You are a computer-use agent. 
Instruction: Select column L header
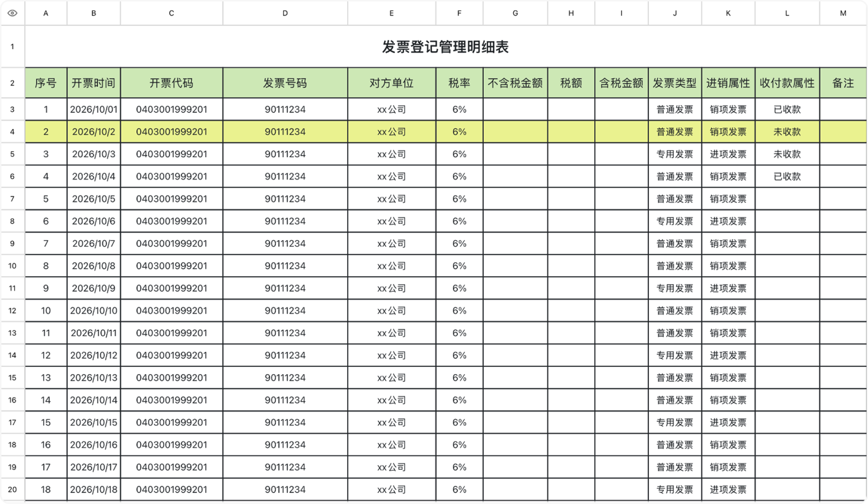[x=787, y=13]
